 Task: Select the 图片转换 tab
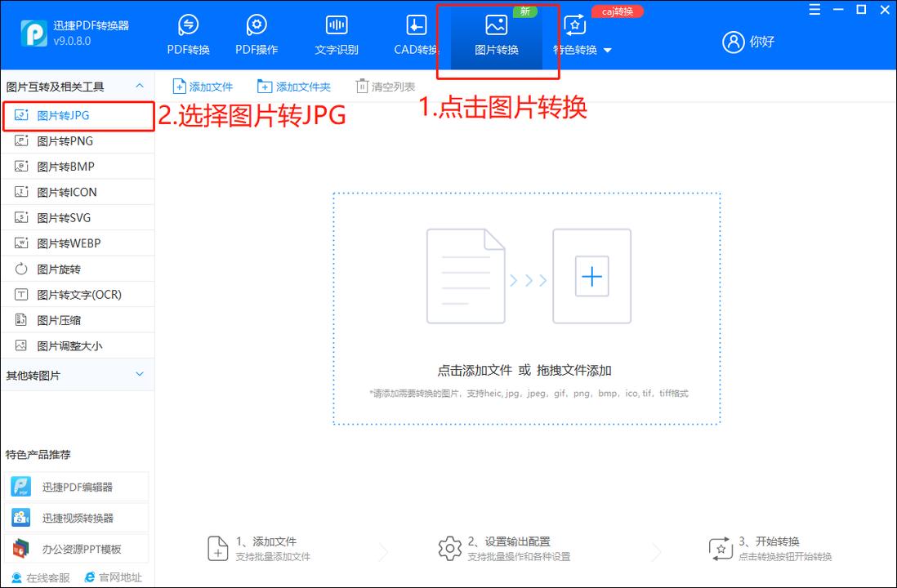tap(497, 36)
